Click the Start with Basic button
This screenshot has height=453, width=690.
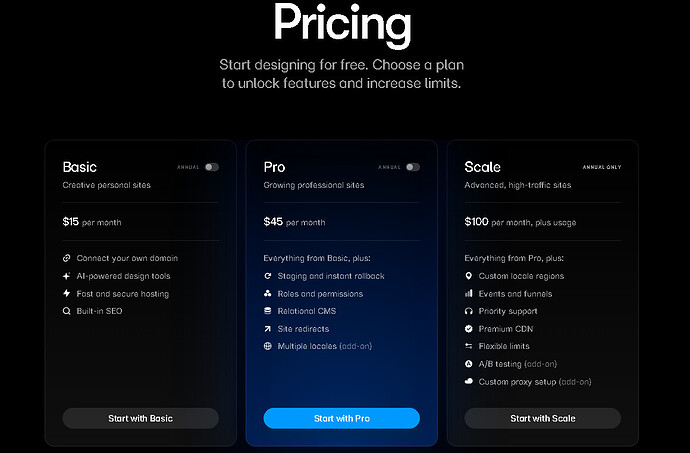tap(140, 418)
